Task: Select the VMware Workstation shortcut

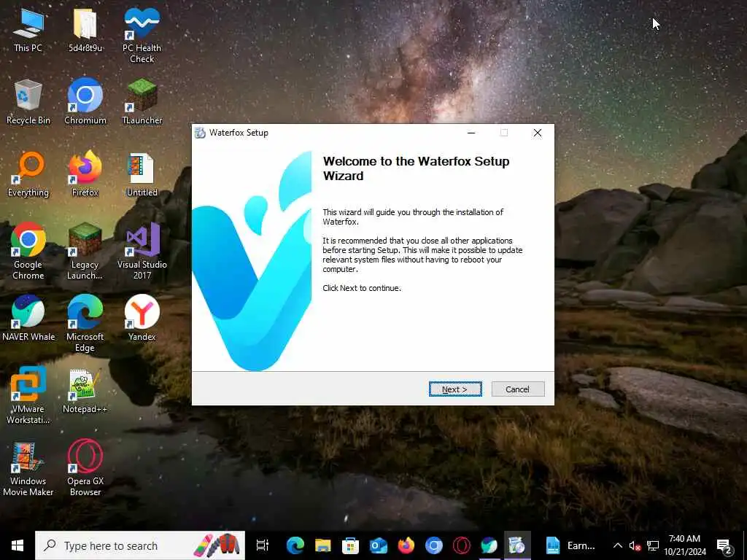Action: tap(28, 396)
